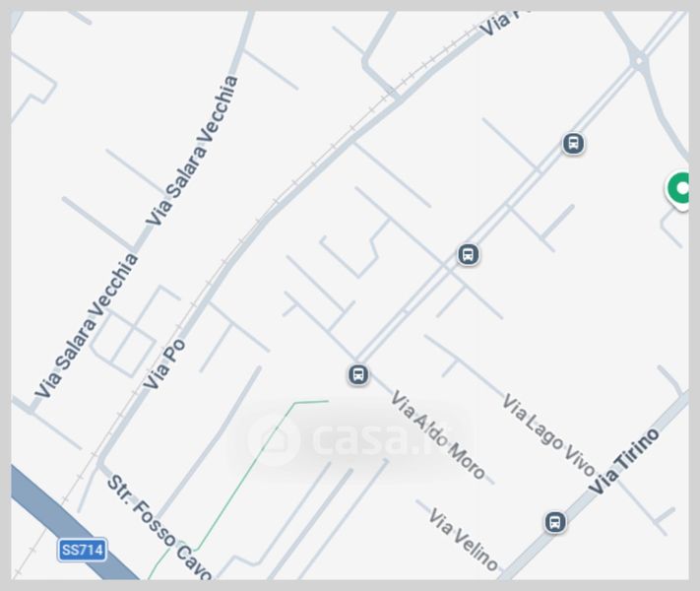
Task: Click the Via Tirino street label
Action: tap(623, 461)
